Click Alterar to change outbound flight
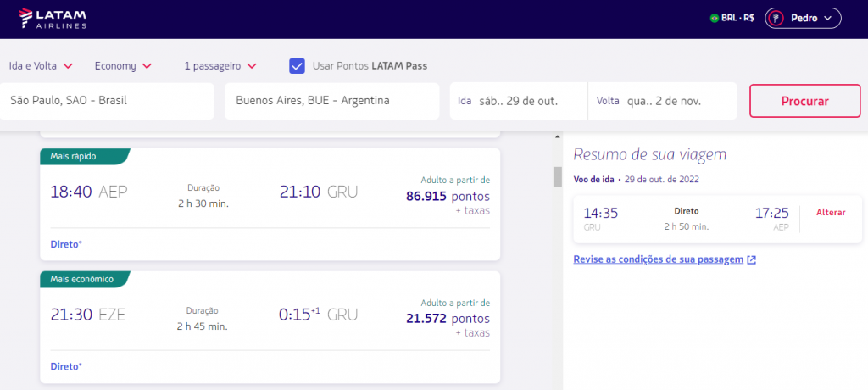This screenshot has height=390, width=868. (x=831, y=213)
